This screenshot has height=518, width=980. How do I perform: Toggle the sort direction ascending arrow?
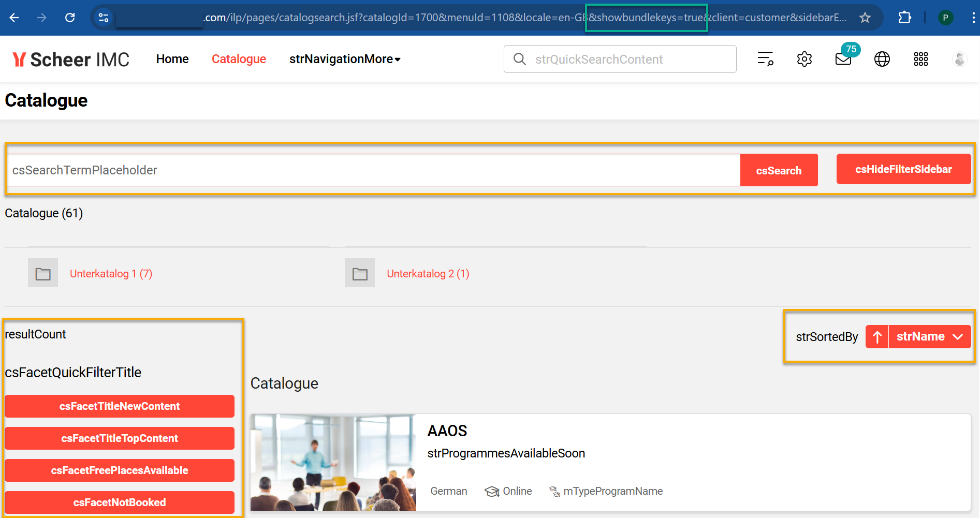click(x=877, y=336)
